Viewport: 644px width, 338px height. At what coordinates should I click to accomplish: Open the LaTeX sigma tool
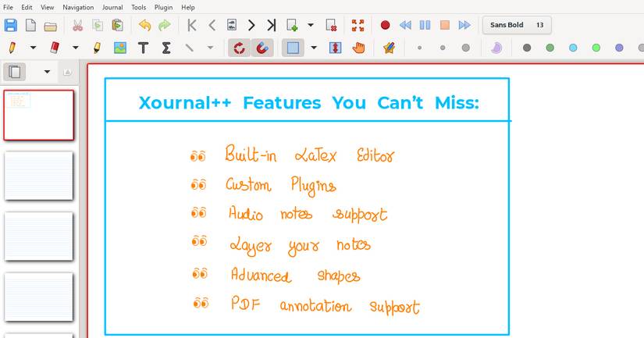166,48
